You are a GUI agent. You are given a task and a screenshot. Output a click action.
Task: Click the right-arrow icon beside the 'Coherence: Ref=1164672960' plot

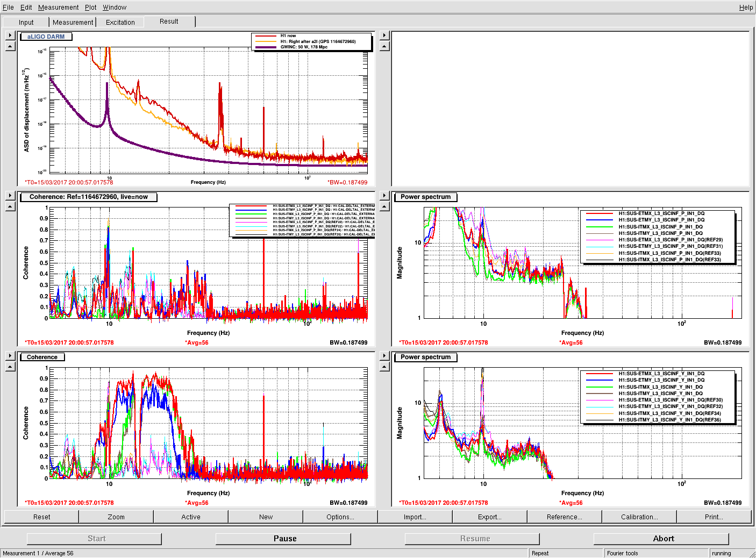tap(10, 196)
